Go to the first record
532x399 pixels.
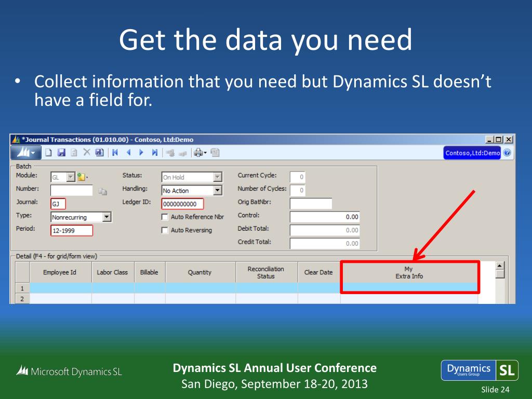click(x=115, y=153)
